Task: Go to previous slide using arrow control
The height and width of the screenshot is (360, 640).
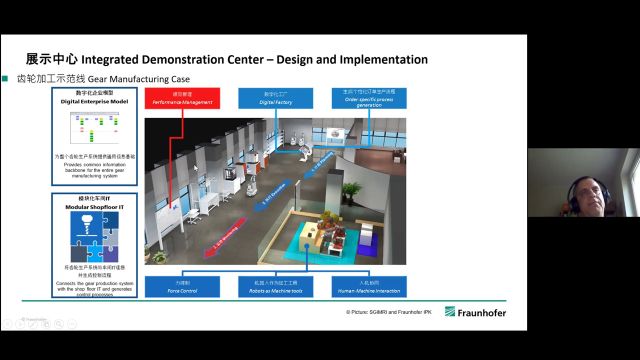Action: point(7,324)
